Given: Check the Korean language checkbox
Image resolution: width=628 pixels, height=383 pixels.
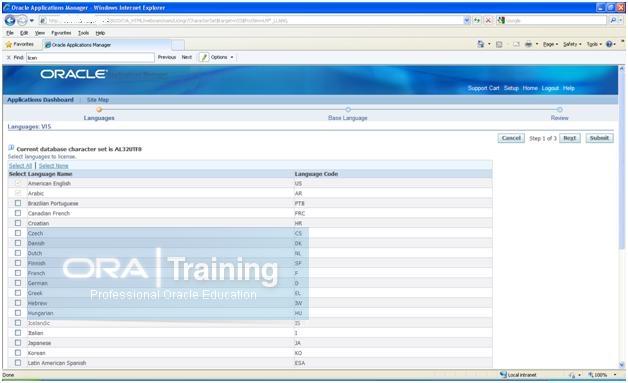Looking at the screenshot, I should click(x=18, y=353).
